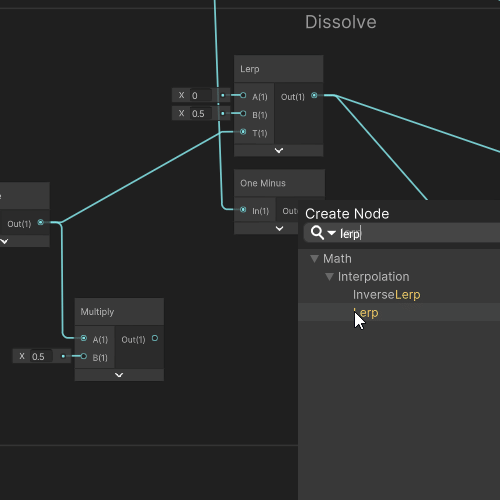500x500 pixels.
Task: Click the Lerp node B(1) input port
Action: point(243,114)
